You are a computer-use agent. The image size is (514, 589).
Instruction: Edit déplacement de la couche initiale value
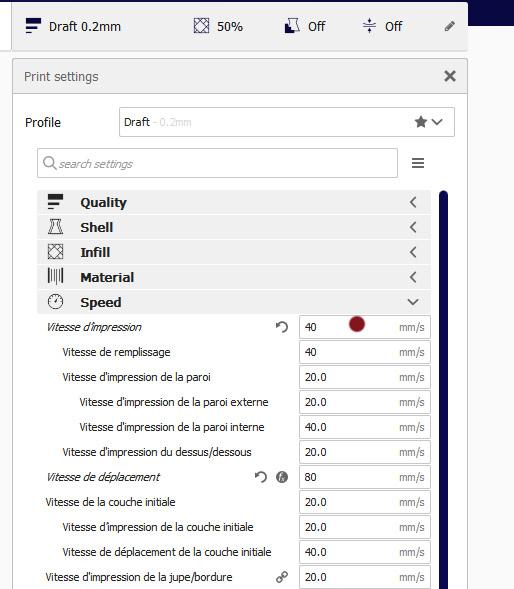click(x=364, y=552)
